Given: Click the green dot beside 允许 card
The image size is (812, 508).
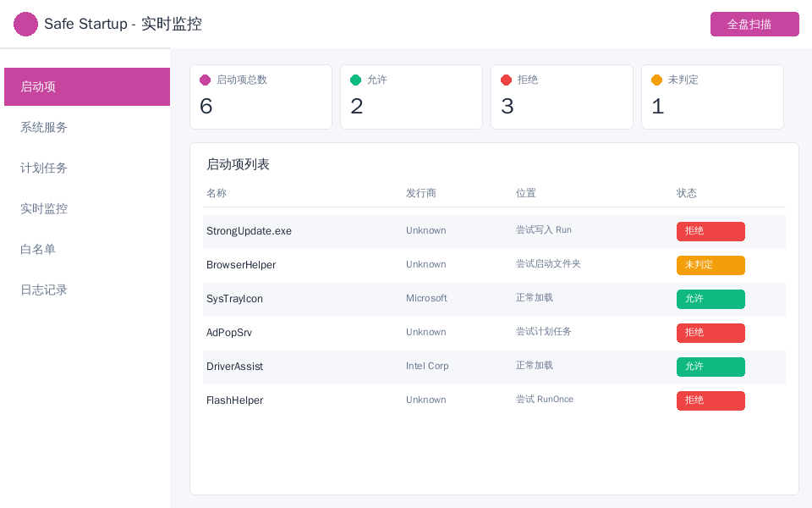Looking at the screenshot, I should 356,80.
